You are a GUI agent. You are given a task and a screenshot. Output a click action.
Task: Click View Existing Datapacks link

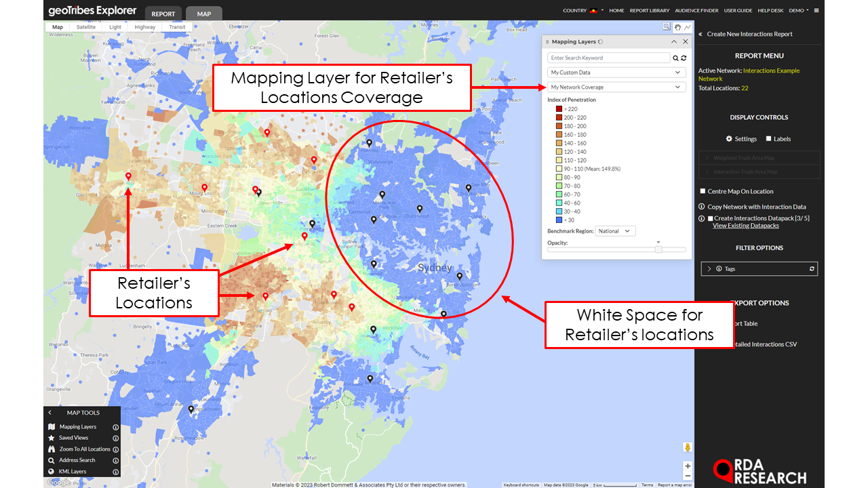745,226
